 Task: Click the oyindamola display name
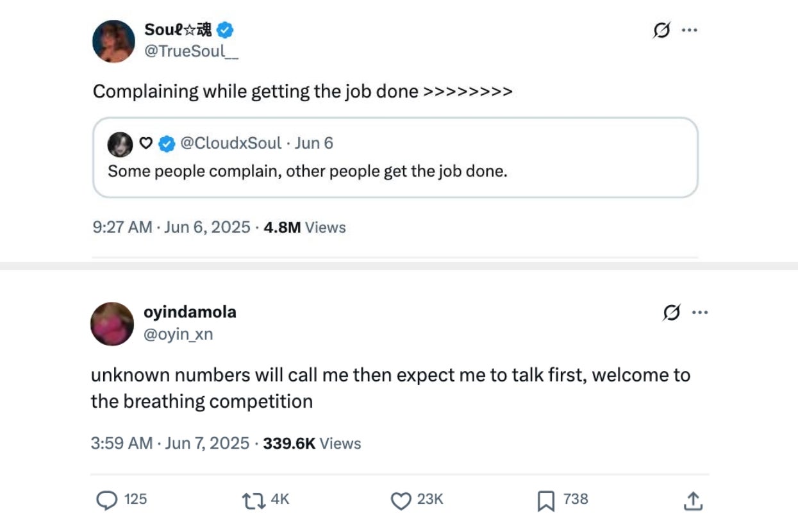(x=190, y=312)
